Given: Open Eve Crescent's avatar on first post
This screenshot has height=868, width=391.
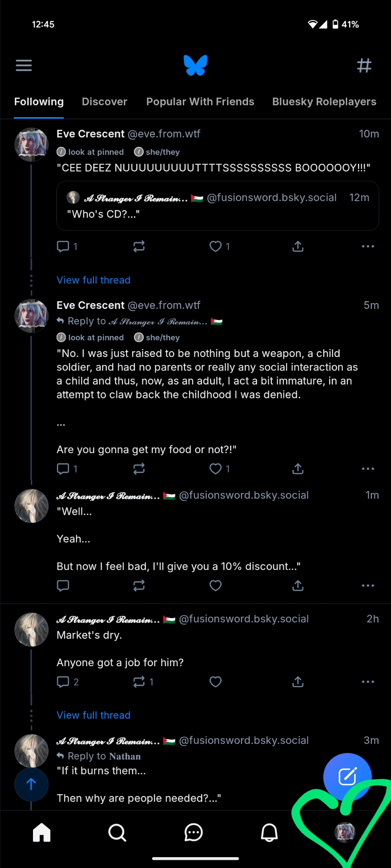Looking at the screenshot, I should coord(31,145).
